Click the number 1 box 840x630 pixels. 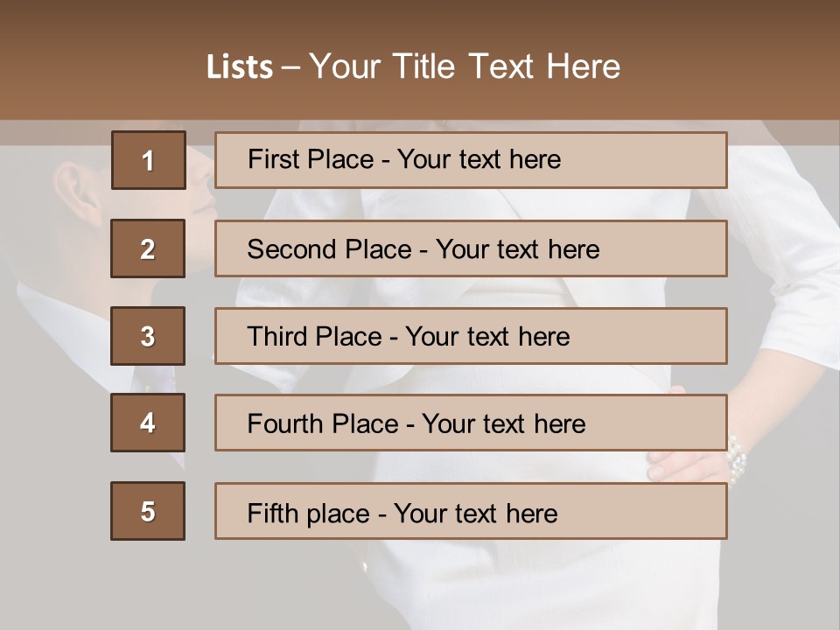[x=148, y=160]
